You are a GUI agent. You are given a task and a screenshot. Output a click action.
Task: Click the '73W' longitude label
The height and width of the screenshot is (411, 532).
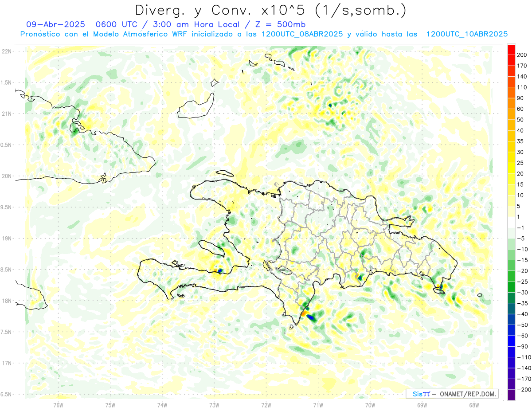point(214,405)
